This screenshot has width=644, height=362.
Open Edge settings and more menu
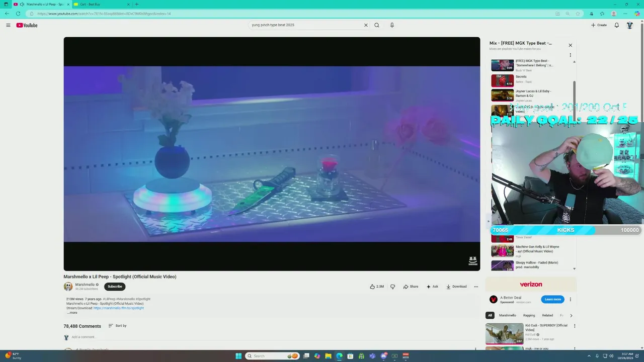tap(625, 14)
